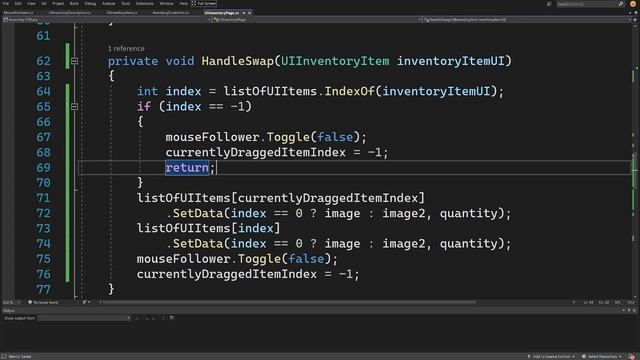Open the editor zoom level dropdown
The width and height of the screenshot is (640, 360).
(11, 302)
